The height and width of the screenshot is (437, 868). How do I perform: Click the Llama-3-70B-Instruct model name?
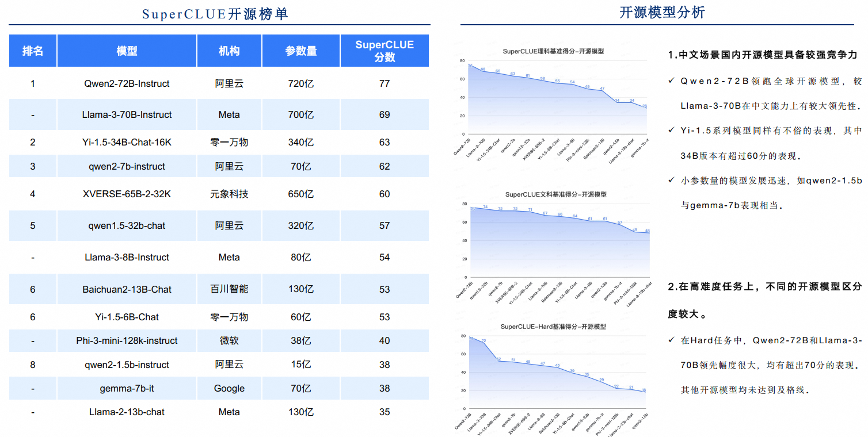click(127, 114)
